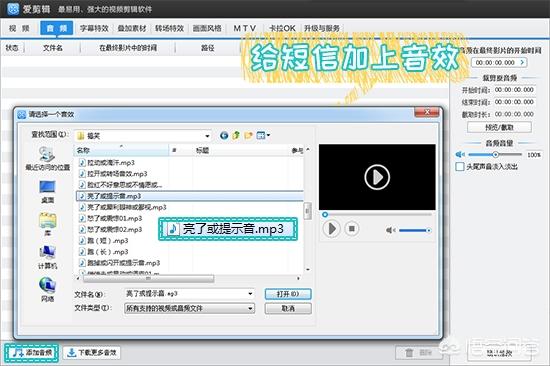The image size is (550, 366).
Task: Click the trash delete button at bottom
Action: 419,353
